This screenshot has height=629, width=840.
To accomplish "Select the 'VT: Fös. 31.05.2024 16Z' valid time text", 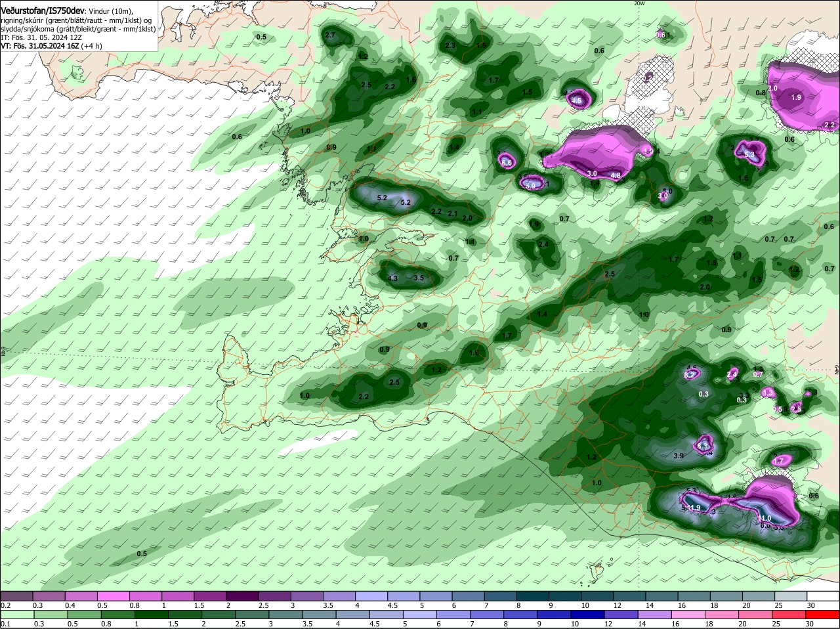I will (41, 45).
